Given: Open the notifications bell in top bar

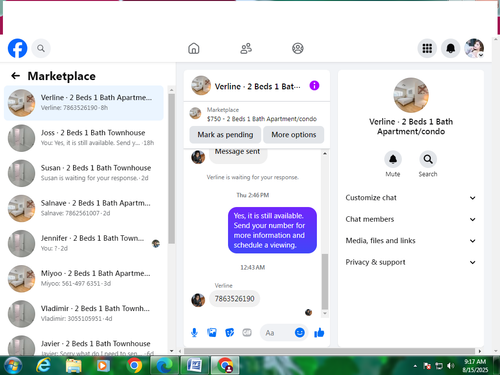Looking at the screenshot, I should [451, 48].
